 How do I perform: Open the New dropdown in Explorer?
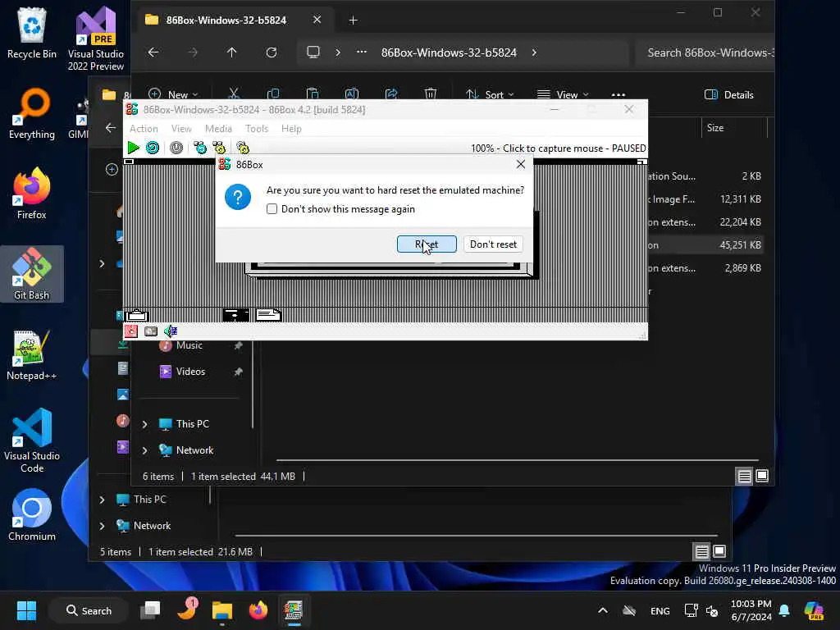173,94
